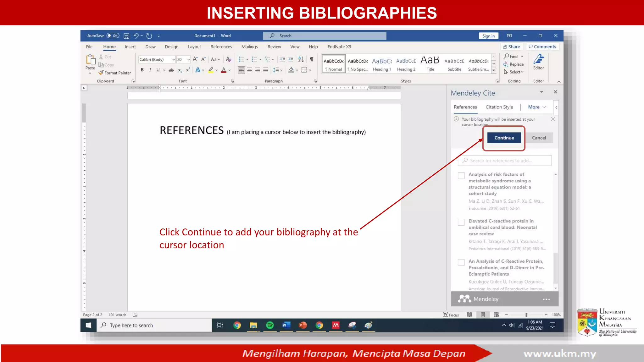This screenshot has height=362, width=644.
Task: Toggle Italic formatting
Action: pos(150,70)
